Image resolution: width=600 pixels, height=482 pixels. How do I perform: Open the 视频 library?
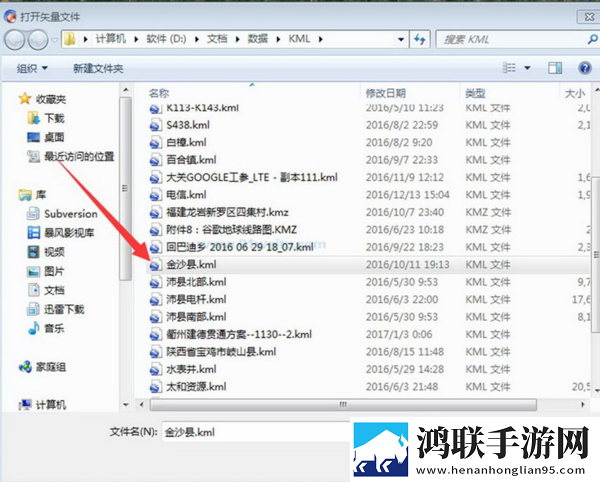(46, 251)
